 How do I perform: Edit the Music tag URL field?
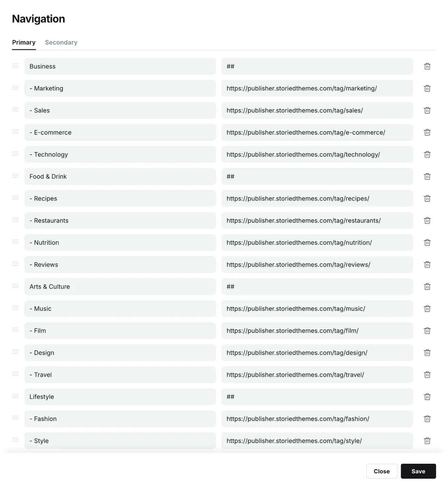click(317, 309)
